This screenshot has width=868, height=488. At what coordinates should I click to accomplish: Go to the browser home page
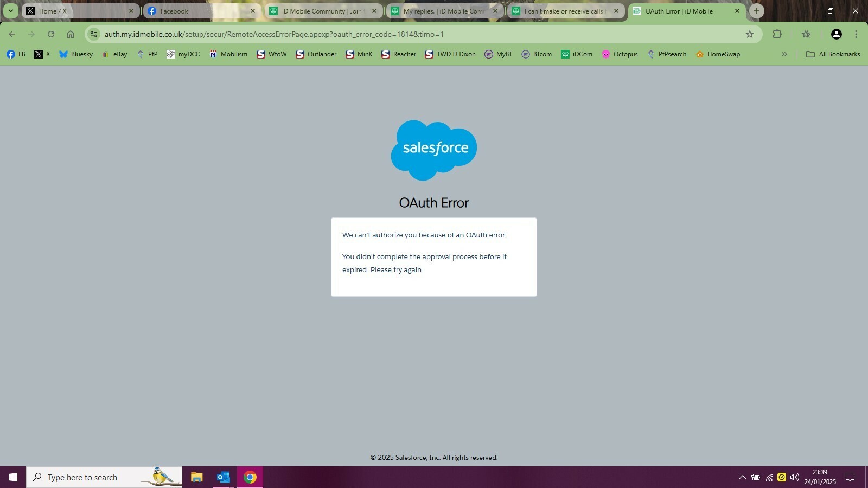coord(71,34)
